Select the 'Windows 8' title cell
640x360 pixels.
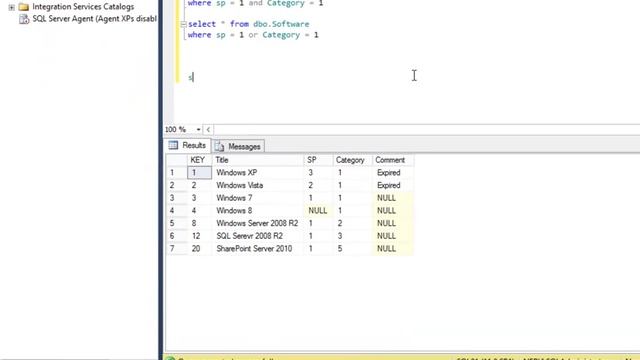coord(258,211)
